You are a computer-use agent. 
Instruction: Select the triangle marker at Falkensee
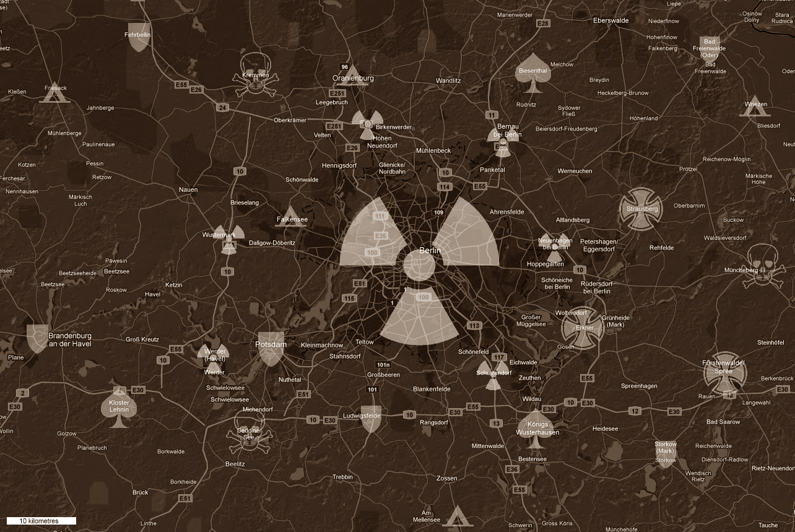click(291, 217)
